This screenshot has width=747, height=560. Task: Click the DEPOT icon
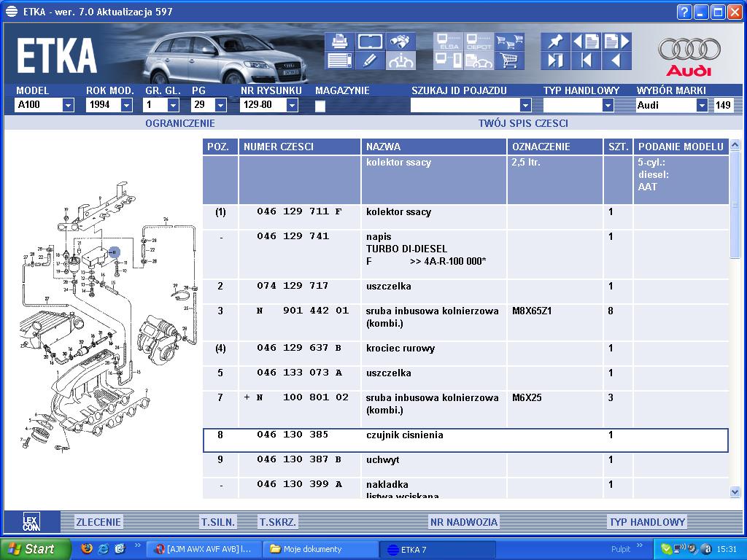(x=479, y=42)
